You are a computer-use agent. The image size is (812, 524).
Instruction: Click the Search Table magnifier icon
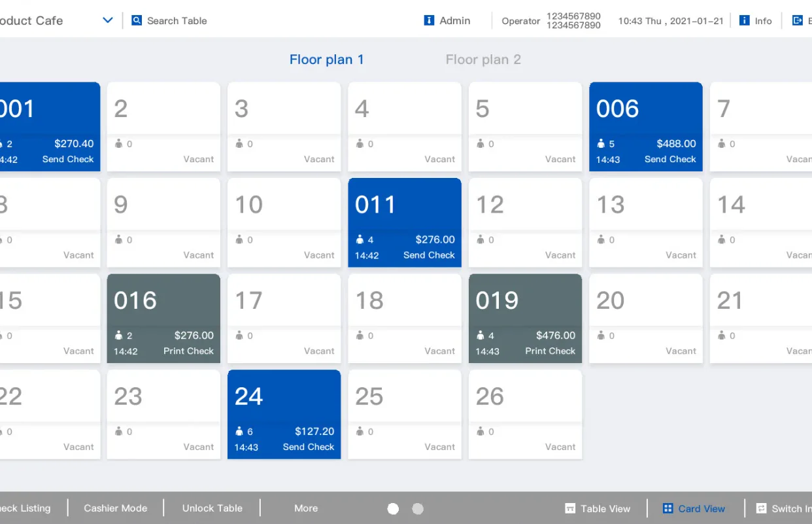point(137,20)
